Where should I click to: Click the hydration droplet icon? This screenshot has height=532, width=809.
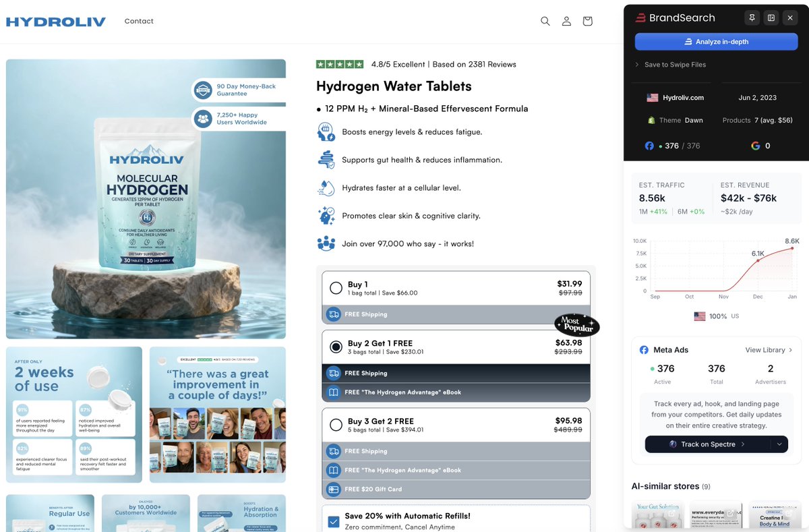pyautogui.click(x=326, y=187)
